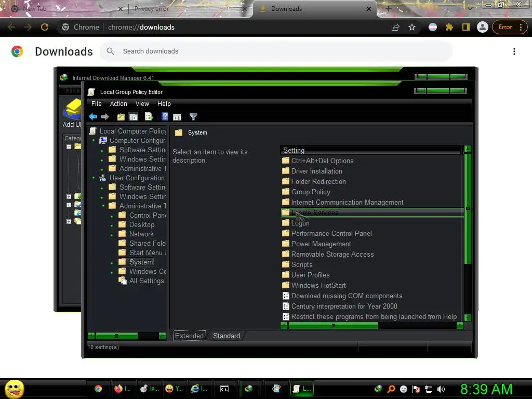
Task: Open the Downloads page more actions menu
Action: (514, 51)
